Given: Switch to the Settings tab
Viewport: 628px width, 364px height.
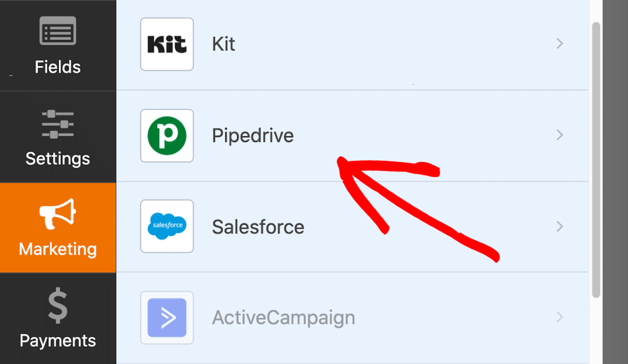Looking at the screenshot, I should pos(58,137).
